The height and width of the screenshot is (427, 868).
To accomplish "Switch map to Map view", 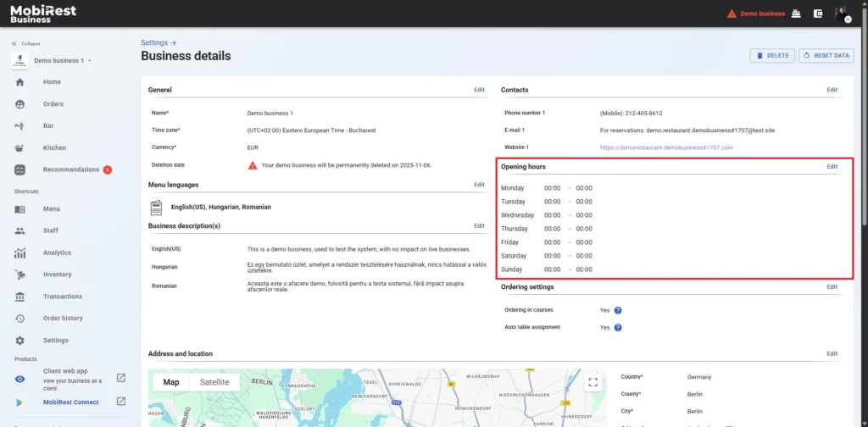I will click(x=171, y=382).
